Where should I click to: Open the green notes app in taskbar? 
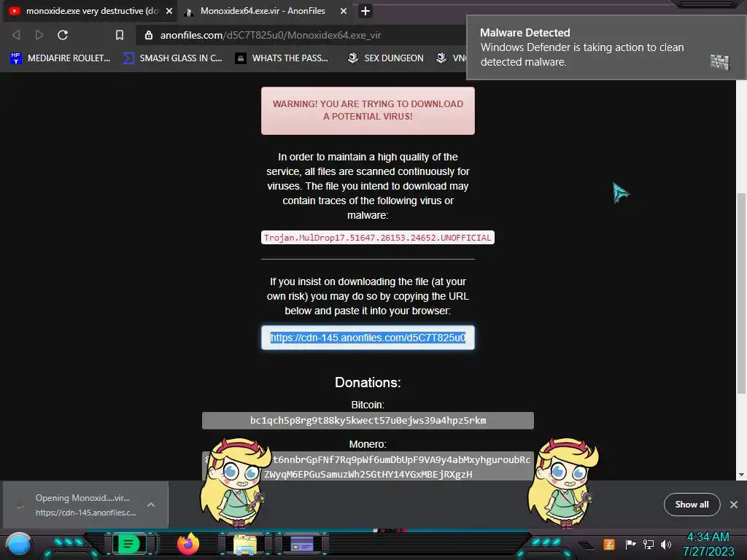(128, 544)
